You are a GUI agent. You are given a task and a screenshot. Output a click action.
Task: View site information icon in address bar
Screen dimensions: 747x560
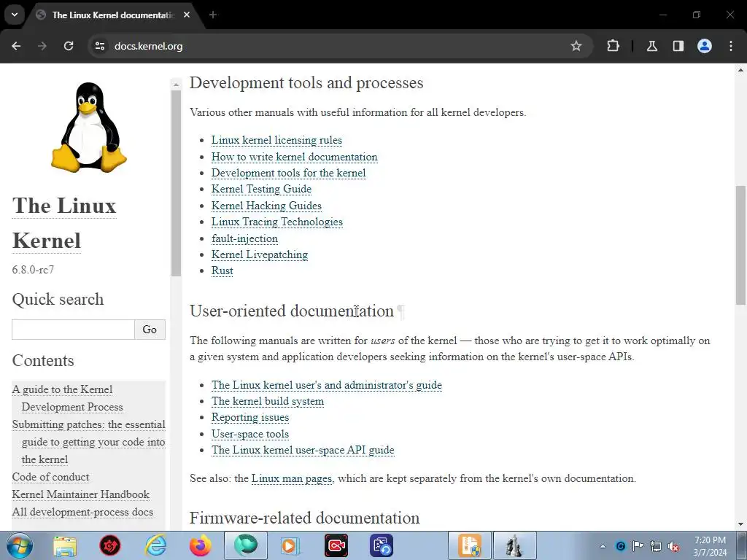[99, 46]
